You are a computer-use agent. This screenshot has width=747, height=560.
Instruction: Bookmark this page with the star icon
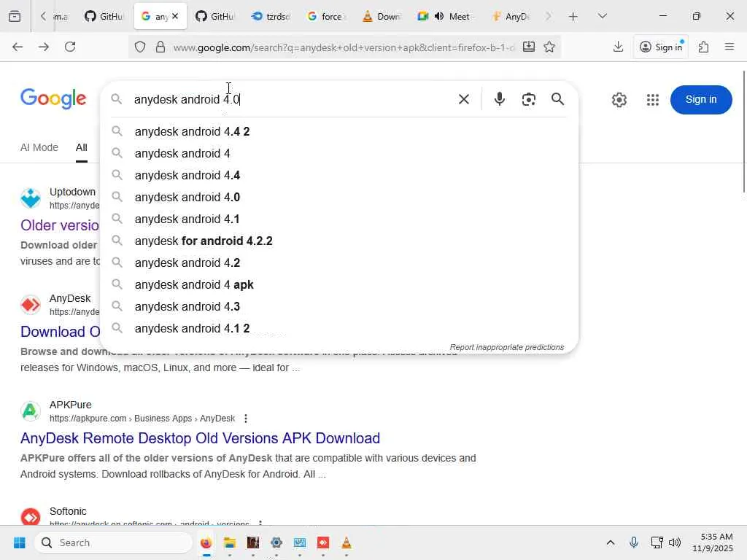click(549, 47)
